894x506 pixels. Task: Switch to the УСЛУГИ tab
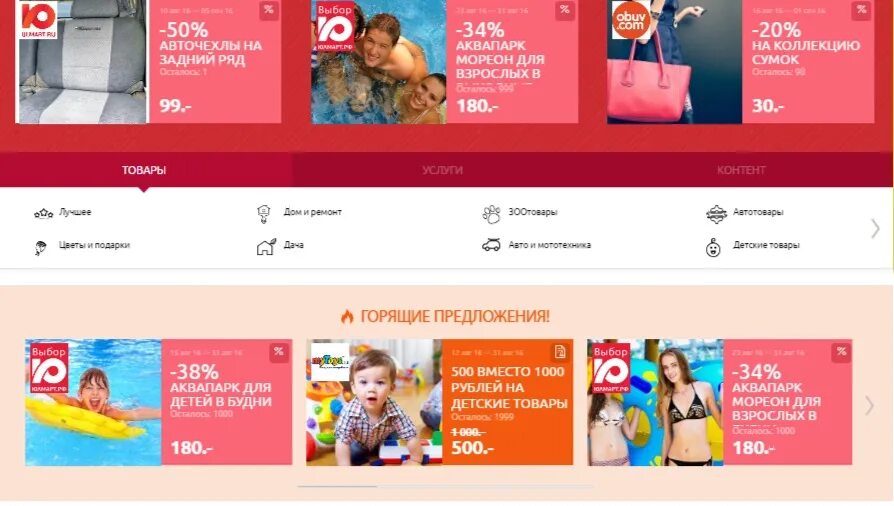442,170
